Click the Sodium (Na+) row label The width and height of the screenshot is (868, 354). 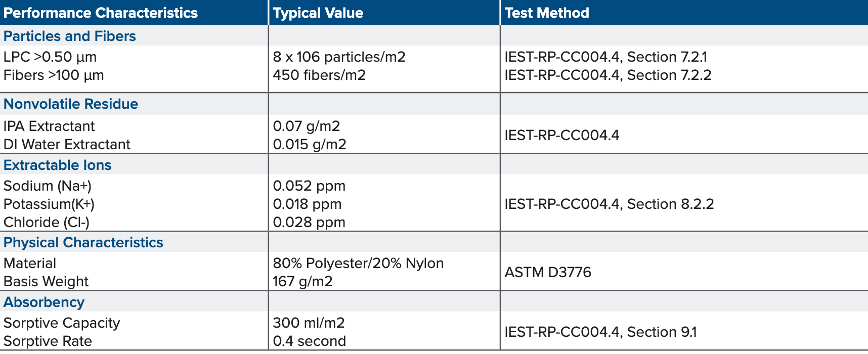(48, 186)
